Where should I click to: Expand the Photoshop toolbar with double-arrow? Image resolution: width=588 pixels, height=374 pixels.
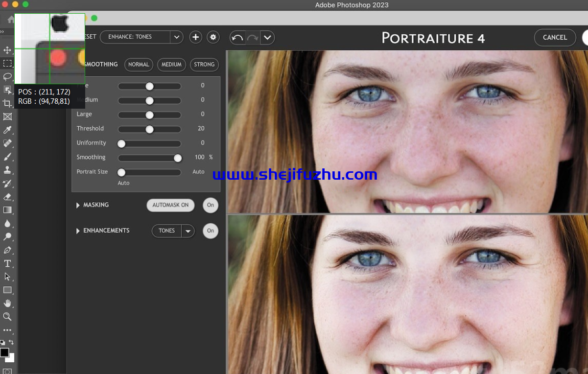[x=2, y=31]
